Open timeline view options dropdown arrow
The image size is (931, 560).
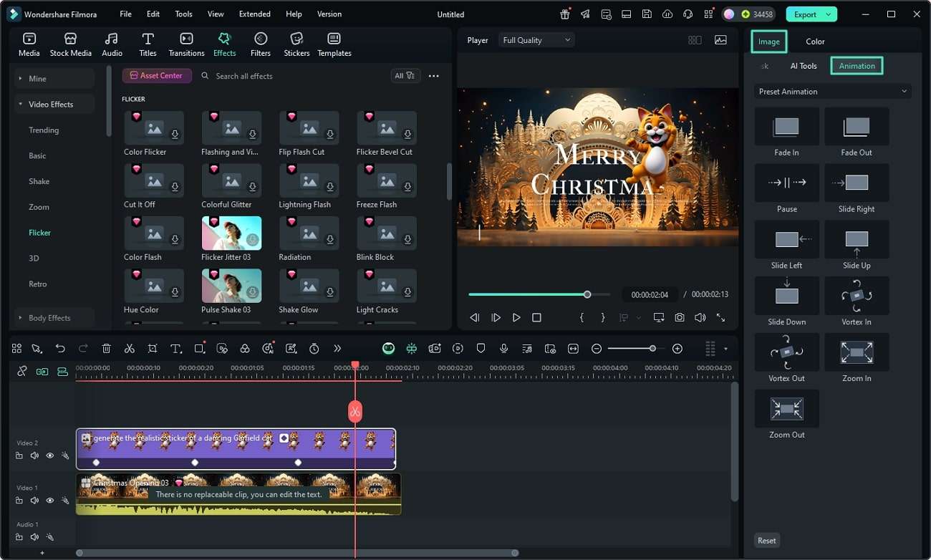725,349
